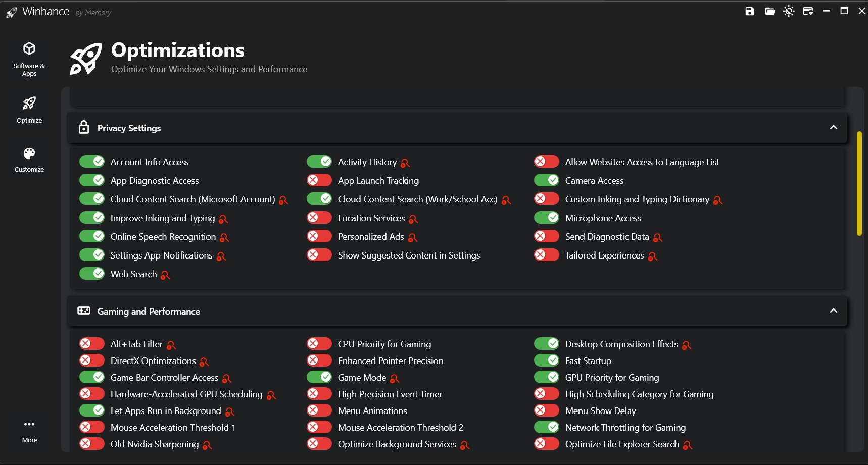Turn off the Camera Access toggle

547,180
